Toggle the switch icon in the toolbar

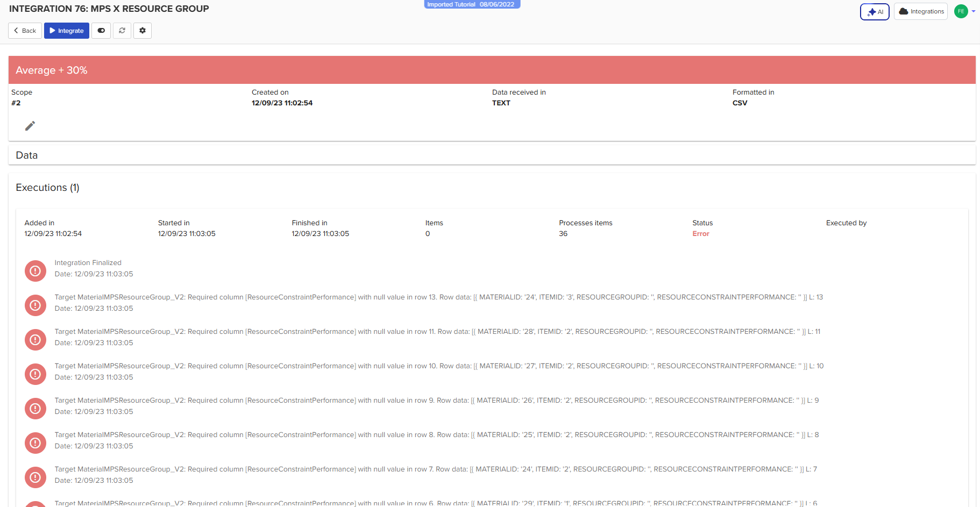click(101, 31)
